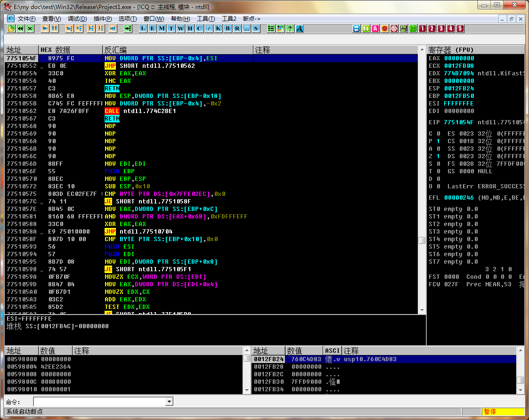This screenshot has width=529, height=420.
Task: Click the blue swap arrows icon
Action: click(356, 29)
